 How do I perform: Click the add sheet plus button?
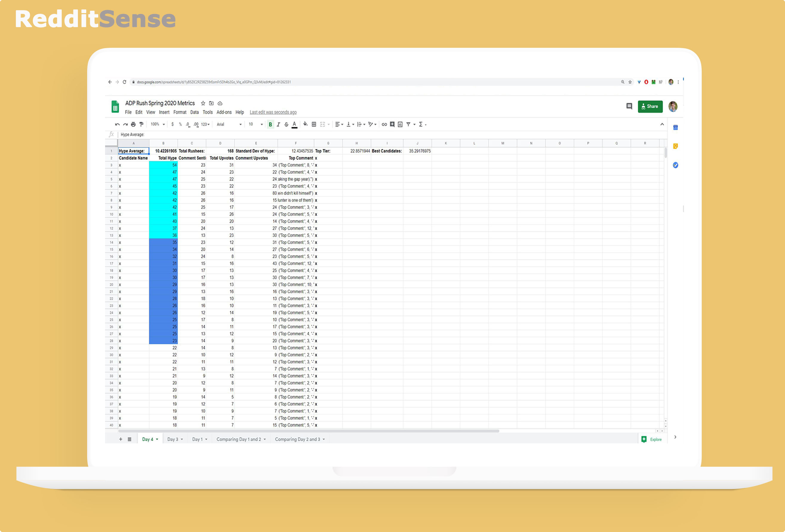121,439
